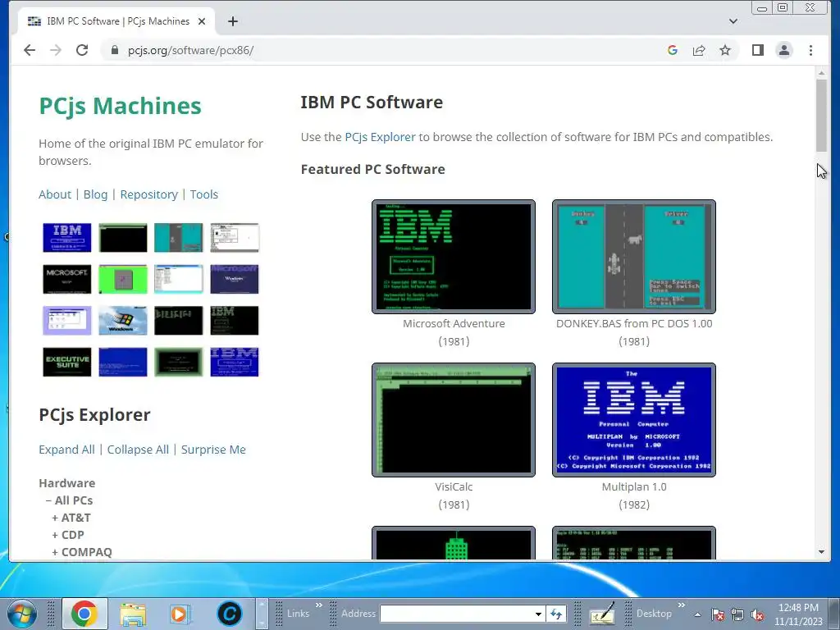View site info via the padlock icon
Viewport: 840px width, 630px height.
[x=114, y=50]
